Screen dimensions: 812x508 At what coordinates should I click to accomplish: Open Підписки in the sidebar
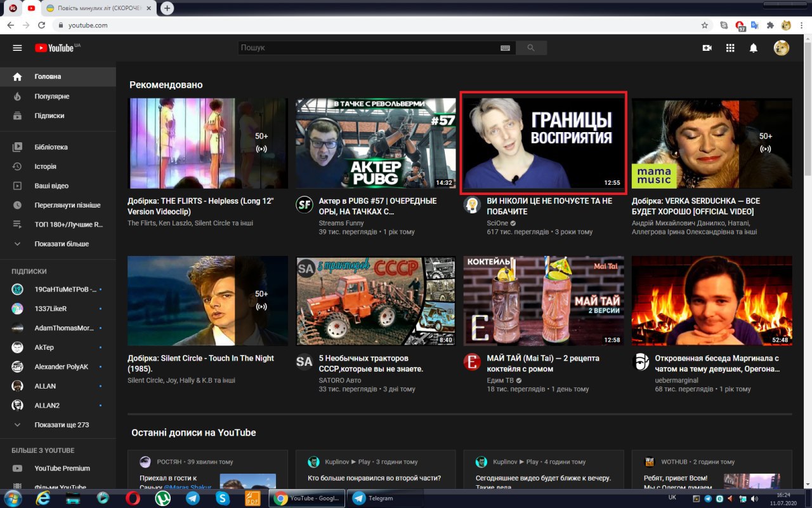click(x=58, y=116)
